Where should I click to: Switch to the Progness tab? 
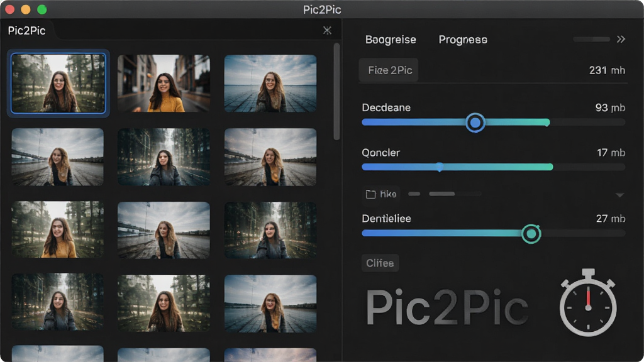pyautogui.click(x=463, y=40)
